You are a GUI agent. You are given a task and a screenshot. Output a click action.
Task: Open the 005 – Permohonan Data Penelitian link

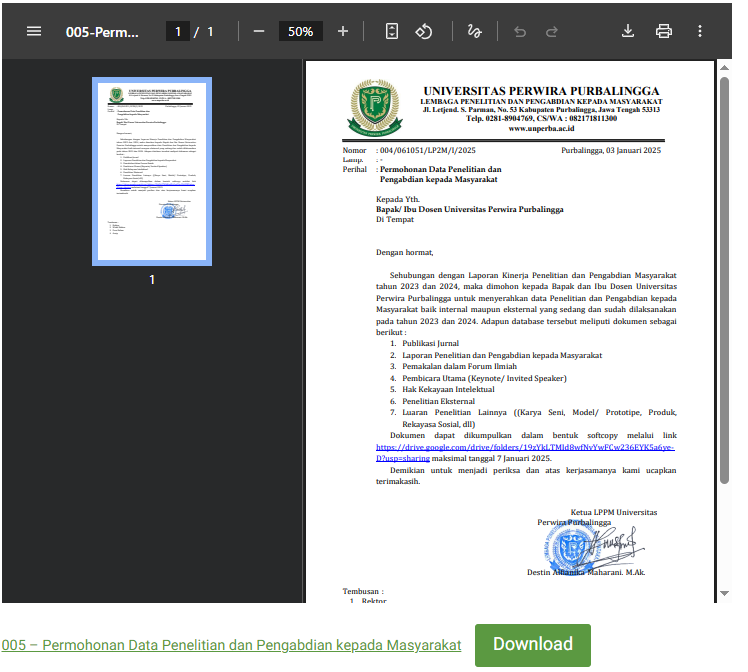(231, 646)
